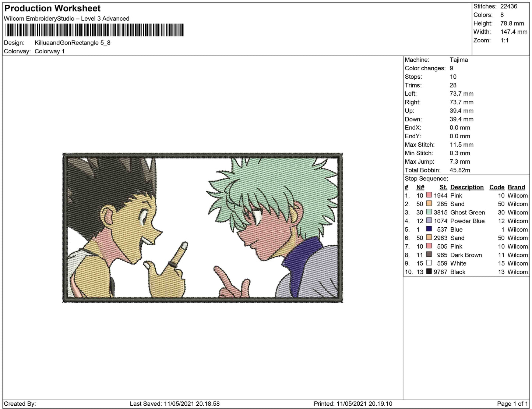
Task: Click the "Dark Brown" description text
Action: [466, 255]
